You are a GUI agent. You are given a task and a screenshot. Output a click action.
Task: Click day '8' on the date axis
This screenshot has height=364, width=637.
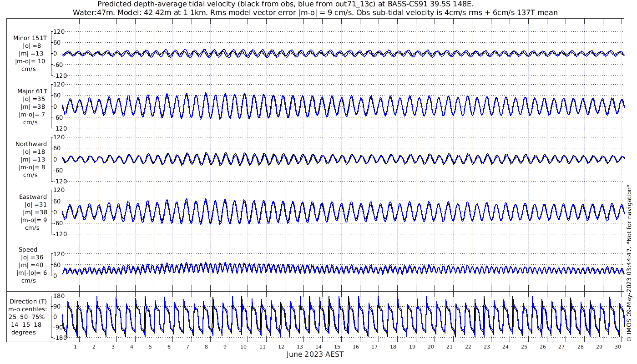pyautogui.click(x=206, y=347)
